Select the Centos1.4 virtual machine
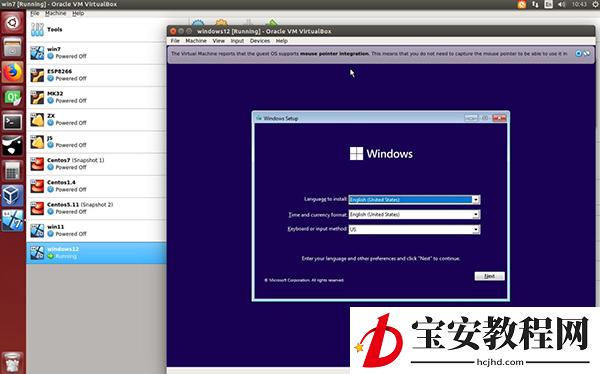The height and width of the screenshot is (374, 600). tap(96, 186)
